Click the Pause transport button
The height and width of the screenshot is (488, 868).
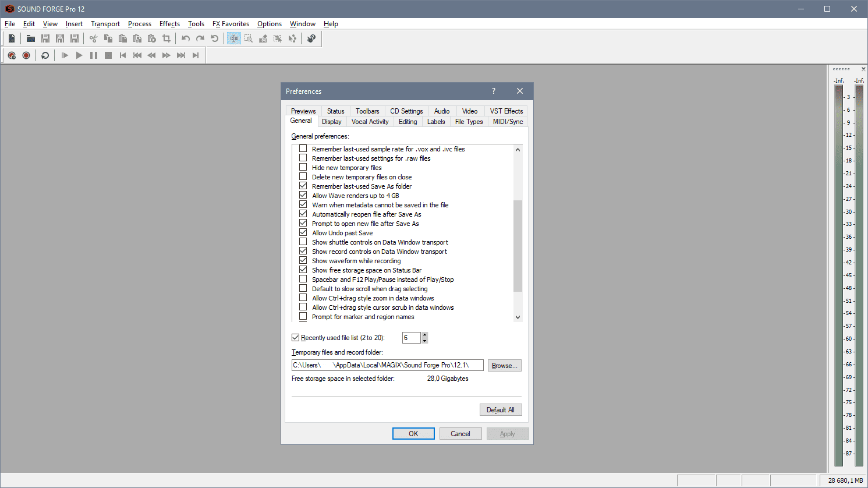[94, 55]
